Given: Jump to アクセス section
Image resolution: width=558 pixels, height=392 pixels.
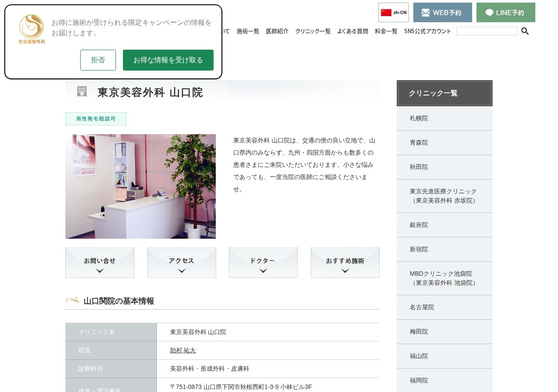Looking at the screenshot, I should tap(182, 263).
